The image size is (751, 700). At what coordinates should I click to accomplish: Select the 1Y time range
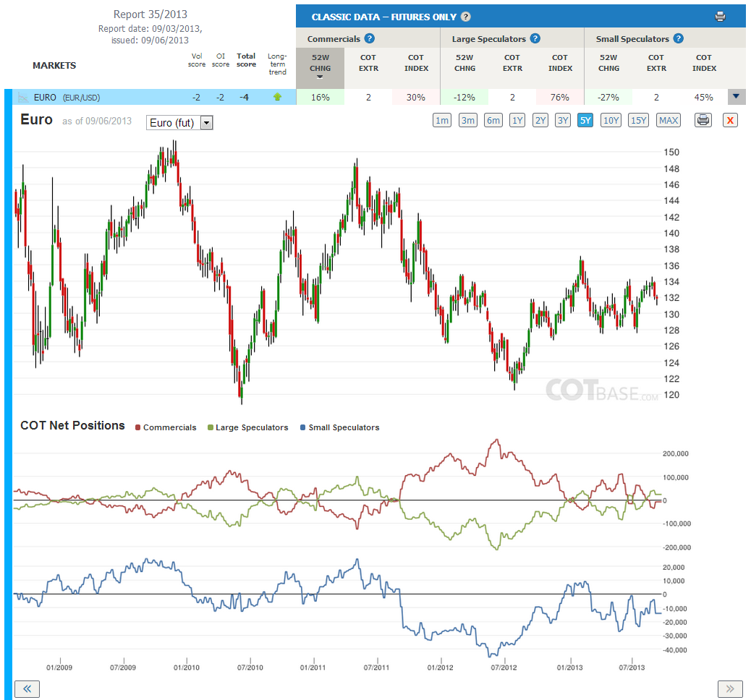517,120
